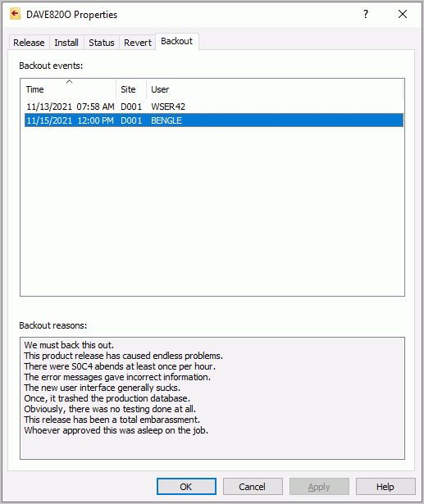Image resolution: width=424 pixels, height=504 pixels.
Task: Click inside the Backout reasons text box
Action: pos(212,398)
